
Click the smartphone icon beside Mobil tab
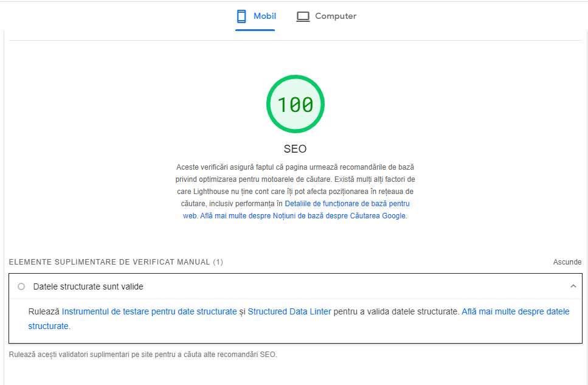(x=242, y=16)
